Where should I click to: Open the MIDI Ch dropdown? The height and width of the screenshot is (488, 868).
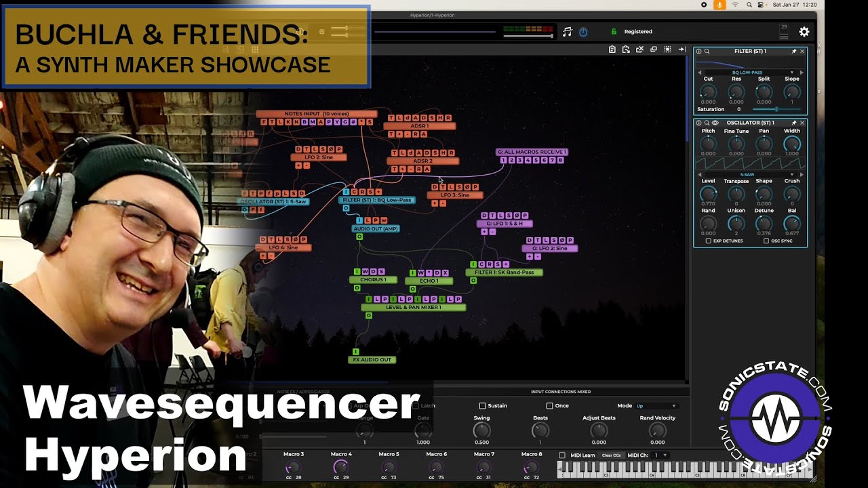coord(660,455)
